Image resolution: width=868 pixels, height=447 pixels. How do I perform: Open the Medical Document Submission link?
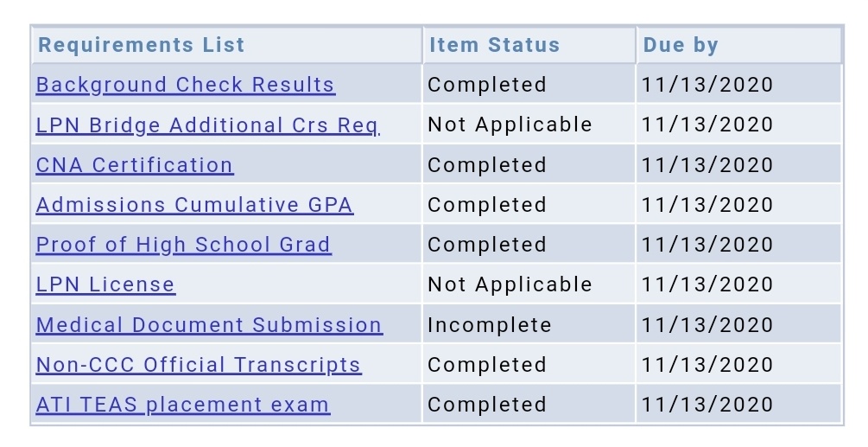pos(209,324)
